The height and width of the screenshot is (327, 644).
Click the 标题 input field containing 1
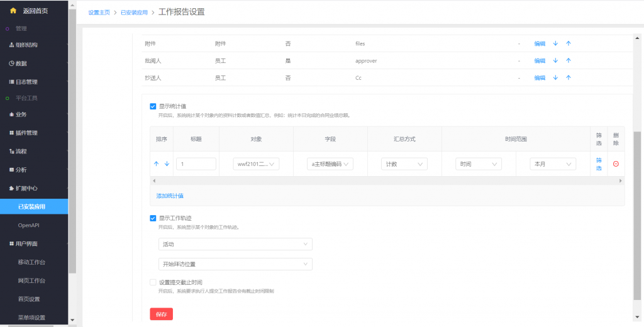(196, 163)
